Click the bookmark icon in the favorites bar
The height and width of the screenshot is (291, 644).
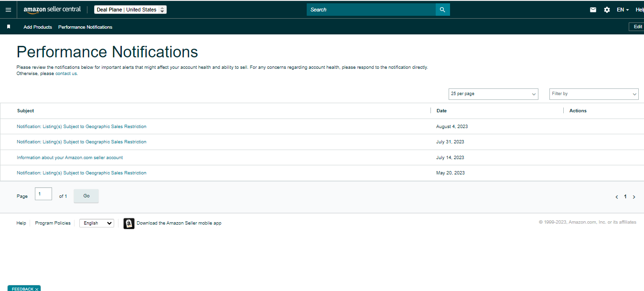coord(9,27)
